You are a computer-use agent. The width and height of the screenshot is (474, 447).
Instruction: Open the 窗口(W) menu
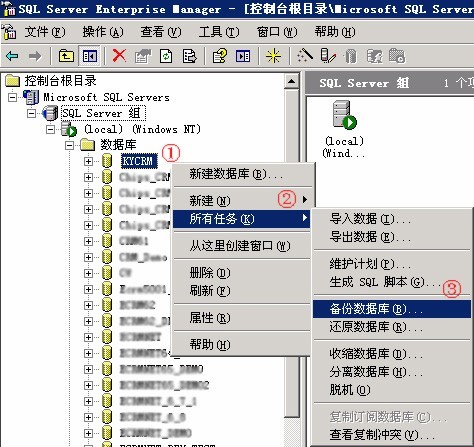coord(277,32)
